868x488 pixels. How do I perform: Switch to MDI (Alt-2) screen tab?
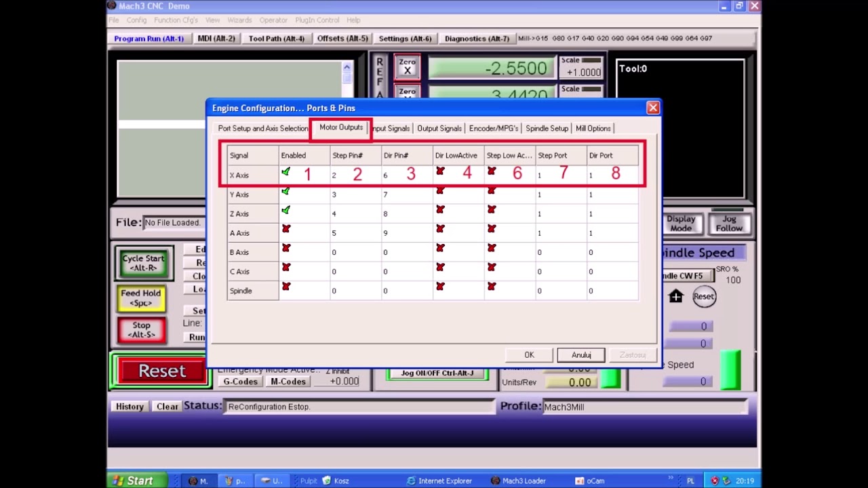coord(216,39)
